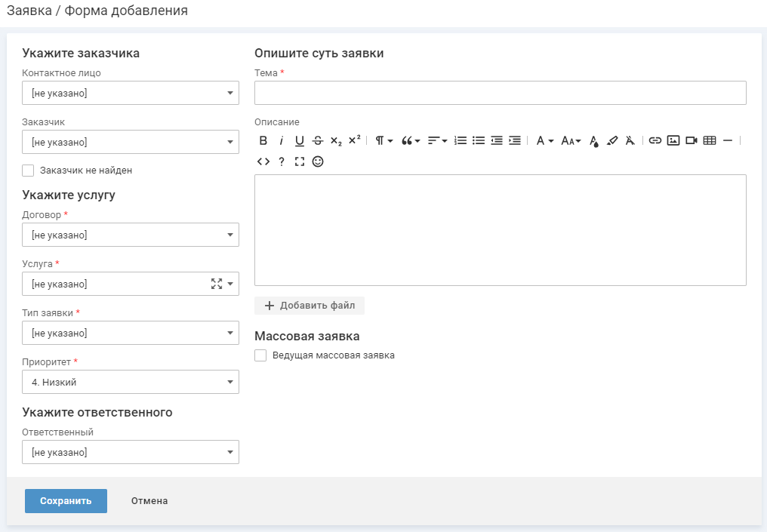Insert a table into the description
The image size is (767, 532).
tap(710, 140)
